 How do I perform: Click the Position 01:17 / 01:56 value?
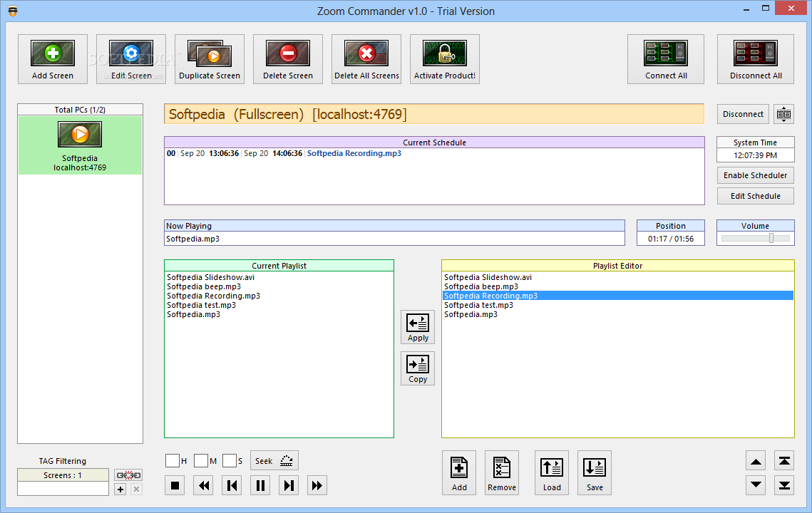pos(671,239)
